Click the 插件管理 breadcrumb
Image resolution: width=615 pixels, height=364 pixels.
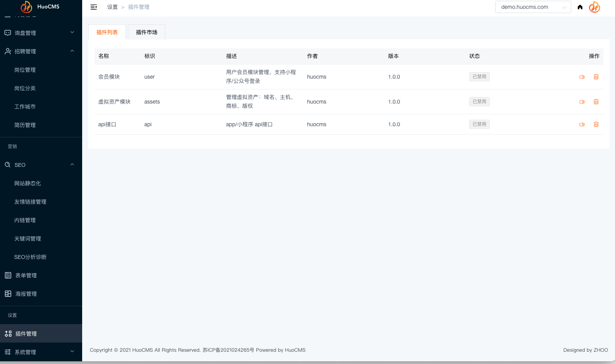(139, 7)
